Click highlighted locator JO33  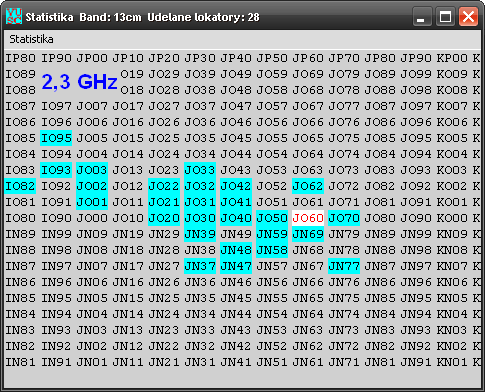200,170
